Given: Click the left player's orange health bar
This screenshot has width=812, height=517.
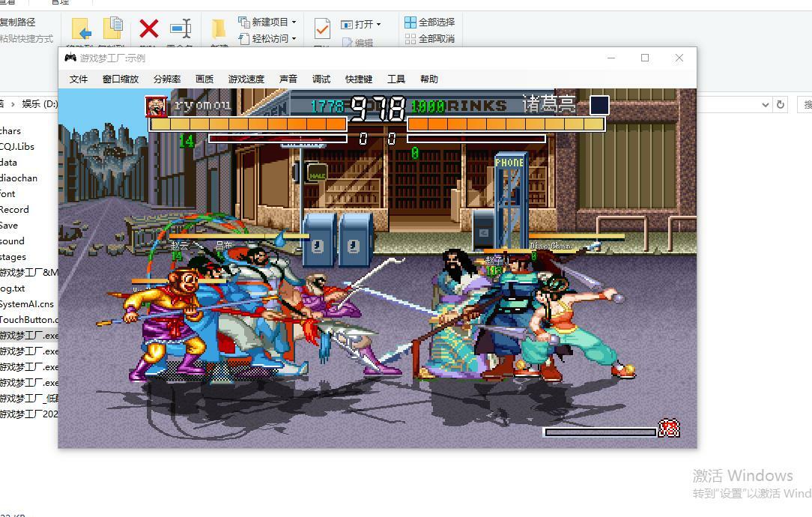Looking at the screenshot, I should pyautogui.click(x=248, y=124).
